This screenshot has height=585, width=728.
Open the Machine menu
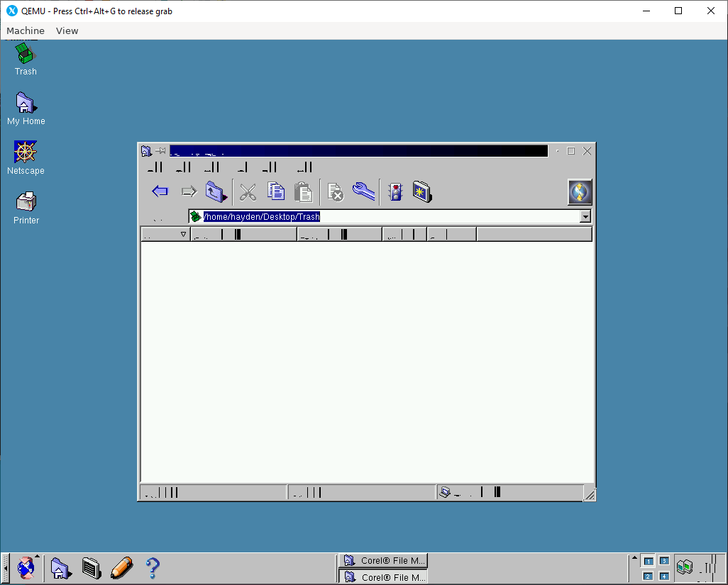point(26,30)
